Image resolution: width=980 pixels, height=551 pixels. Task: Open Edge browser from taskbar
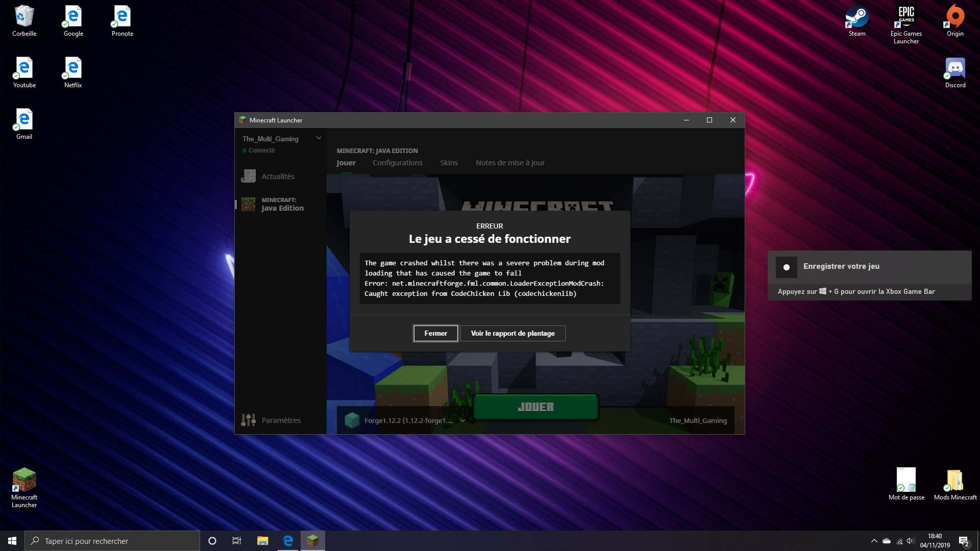pyautogui.click(x=288, y=541)
